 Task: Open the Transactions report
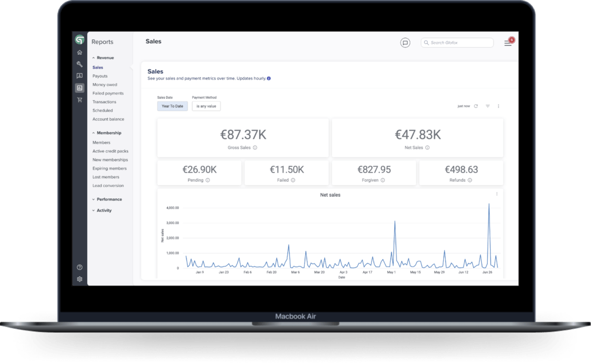pyautogui.click(x=104, y=102)
